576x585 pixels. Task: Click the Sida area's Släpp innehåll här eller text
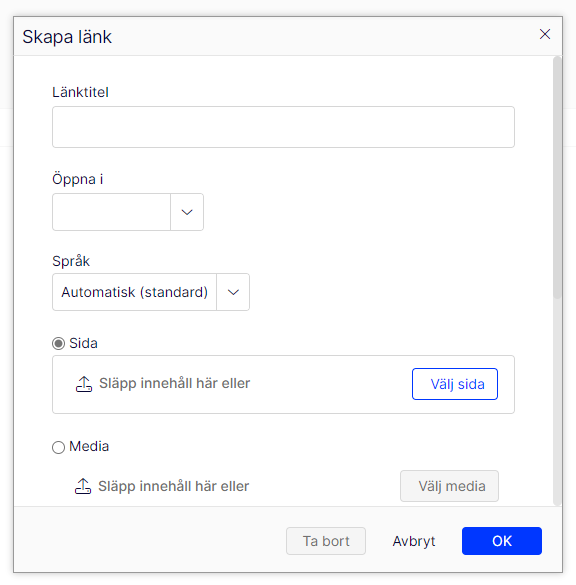tap(174, 383)
